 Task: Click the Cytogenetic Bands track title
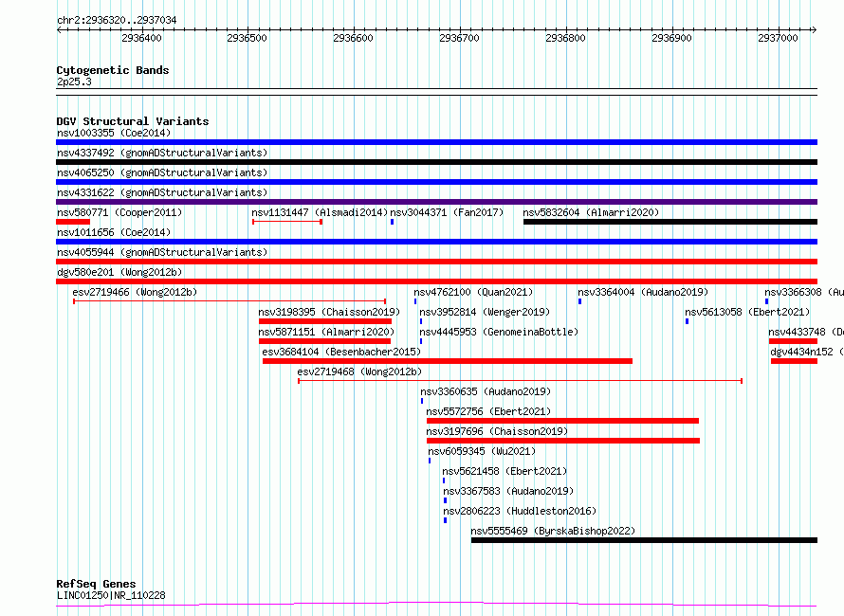pyautogui.click(x=113, y=70)
